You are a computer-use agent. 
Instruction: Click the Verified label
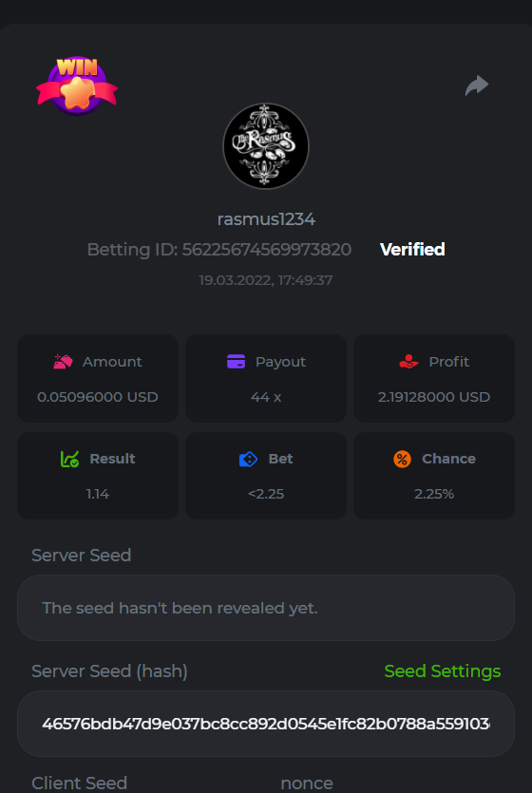click(x=412, y=250)
